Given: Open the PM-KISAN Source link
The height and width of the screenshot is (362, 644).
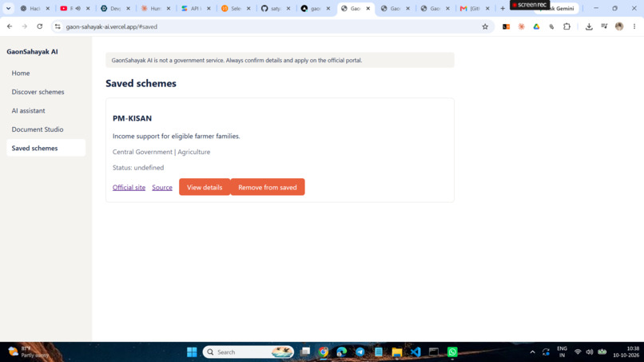Looking at the screenshot, I should click(162, 187).
